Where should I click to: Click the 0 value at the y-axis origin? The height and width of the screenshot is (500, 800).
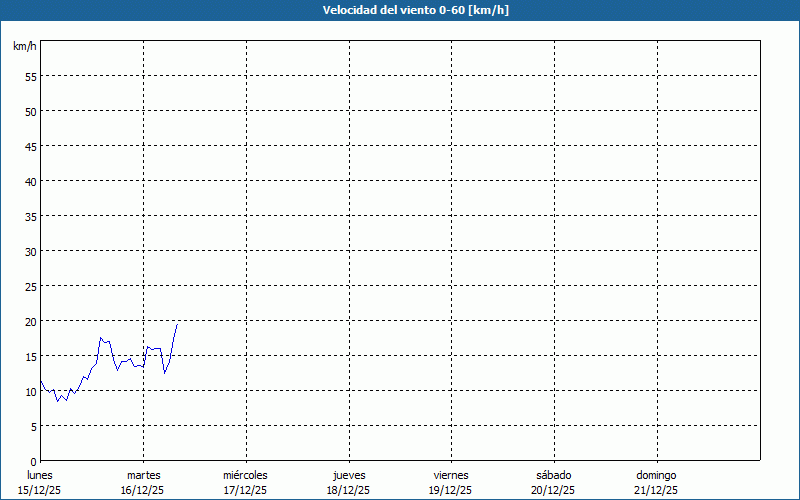point(33,461)
